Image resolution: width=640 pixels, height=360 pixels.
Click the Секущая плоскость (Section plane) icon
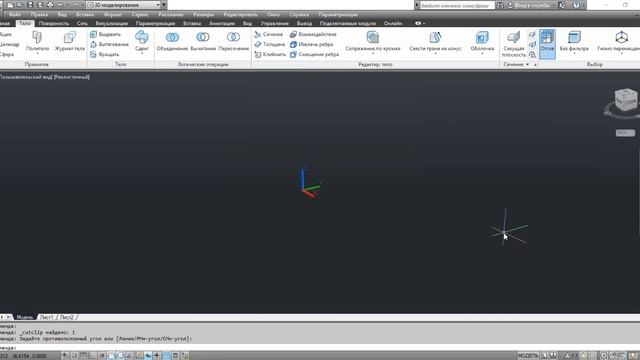coord(513,37)
